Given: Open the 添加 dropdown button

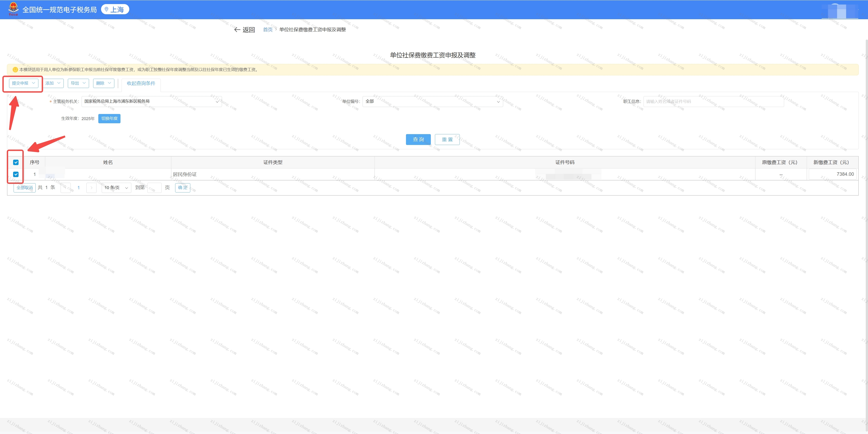Looking at the screenshot, I should 53,83.
